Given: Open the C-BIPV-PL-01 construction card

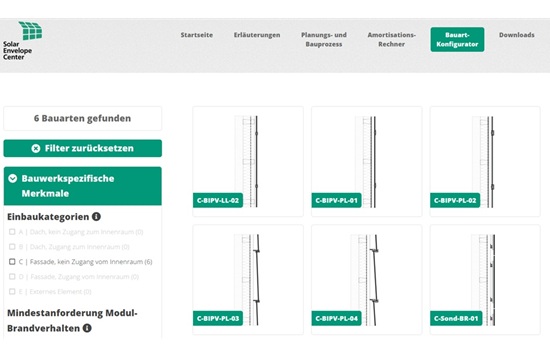Looking at the screenshot, I should coord(367,161).
